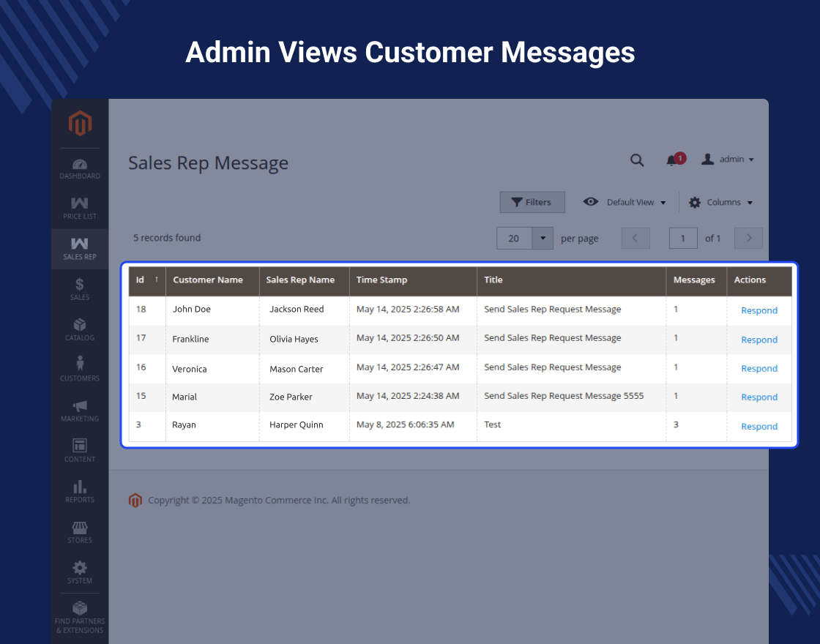Click the search magnifier icon

tap(637, 160)
